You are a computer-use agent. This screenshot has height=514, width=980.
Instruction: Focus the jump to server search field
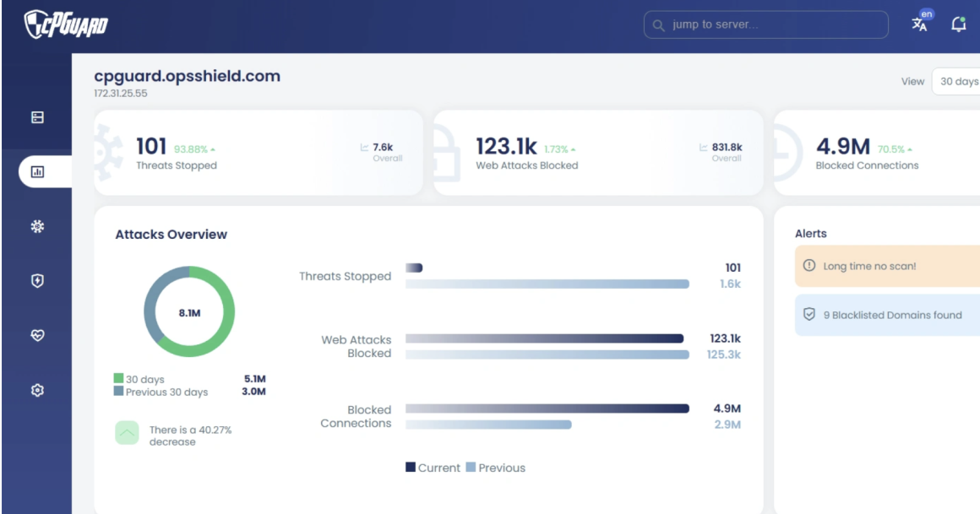click(x=765, y=25)
